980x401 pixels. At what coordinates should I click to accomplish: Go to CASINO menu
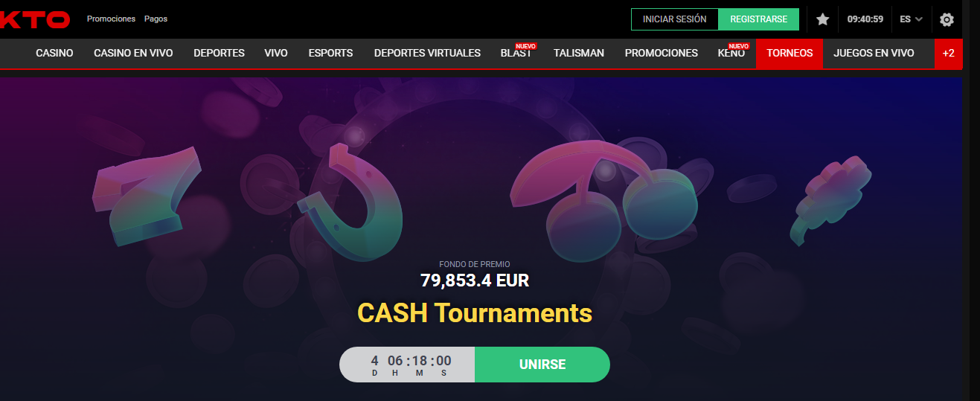point(54,54)
